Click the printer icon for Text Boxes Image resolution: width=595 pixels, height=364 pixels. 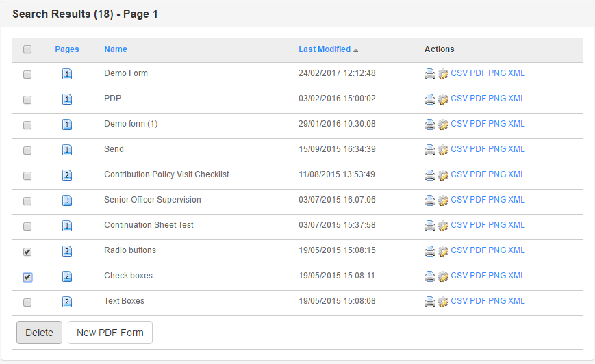pyautogui.click(x=430, y=302)
